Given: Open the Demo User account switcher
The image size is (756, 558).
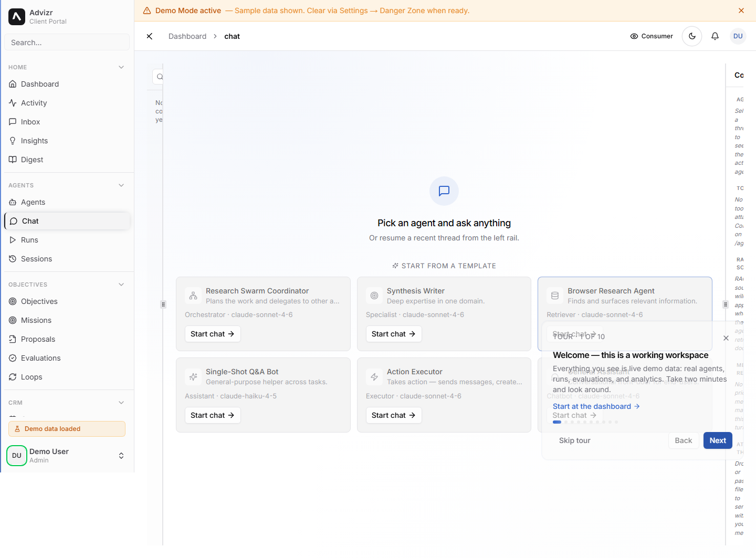Looking at the screenshot, I should (x=67, y=456).
